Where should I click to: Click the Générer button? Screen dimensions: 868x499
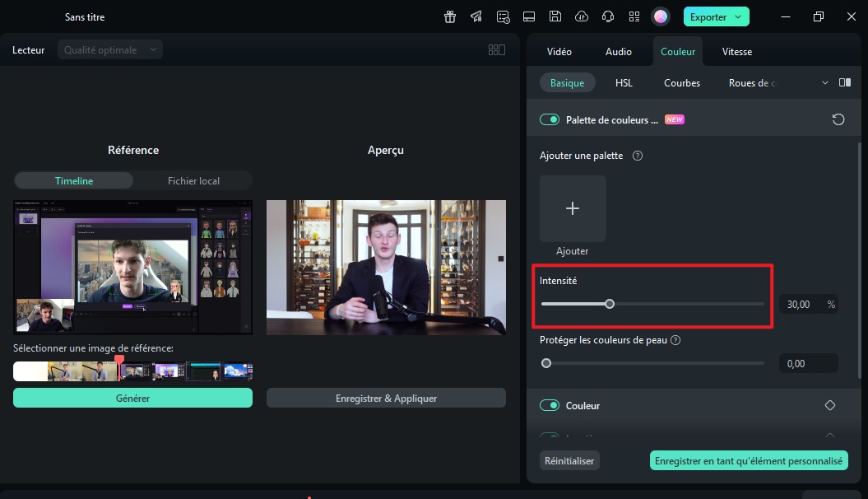coord(132,398)
